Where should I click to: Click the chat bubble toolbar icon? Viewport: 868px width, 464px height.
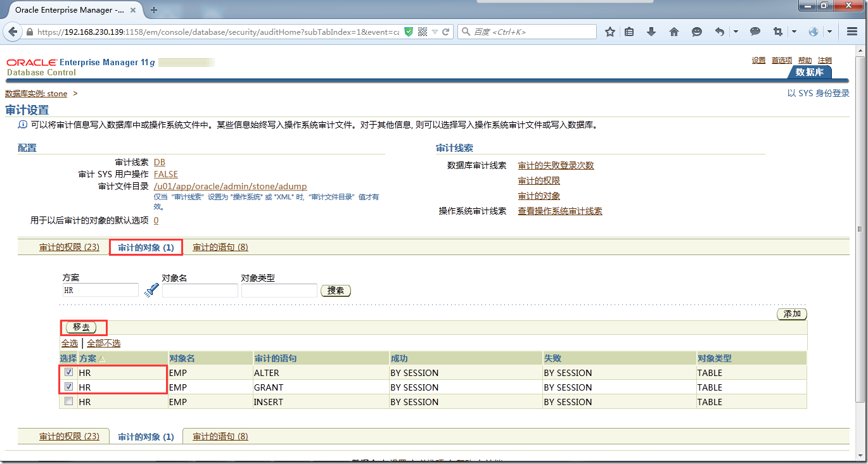755,32
